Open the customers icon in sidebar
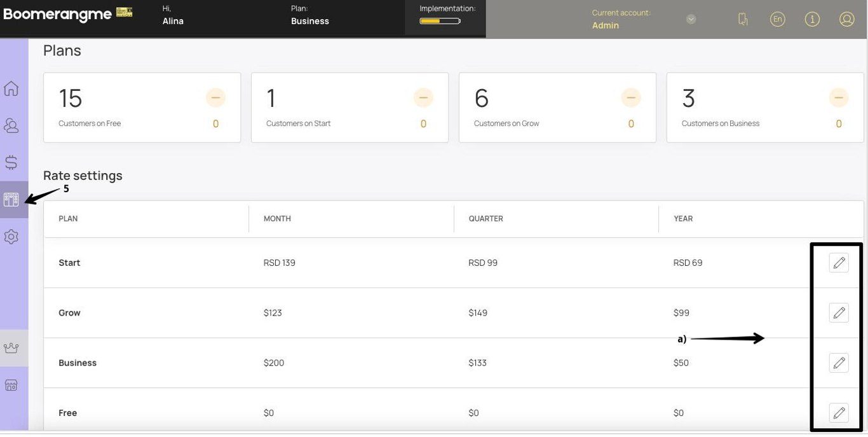Image resolution: width=868 pixels, height=437 pixels. [11, 125]
